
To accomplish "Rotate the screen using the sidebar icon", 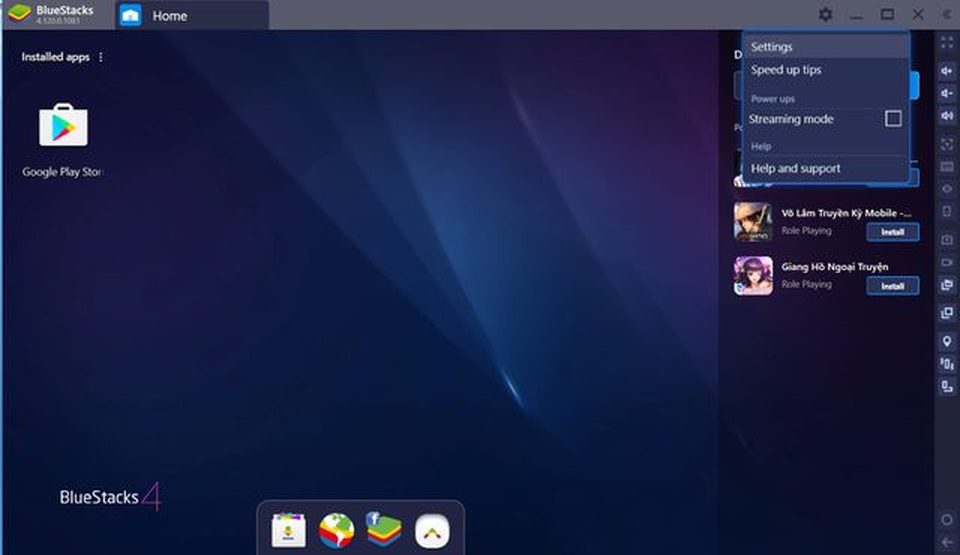I will (947, 386).
